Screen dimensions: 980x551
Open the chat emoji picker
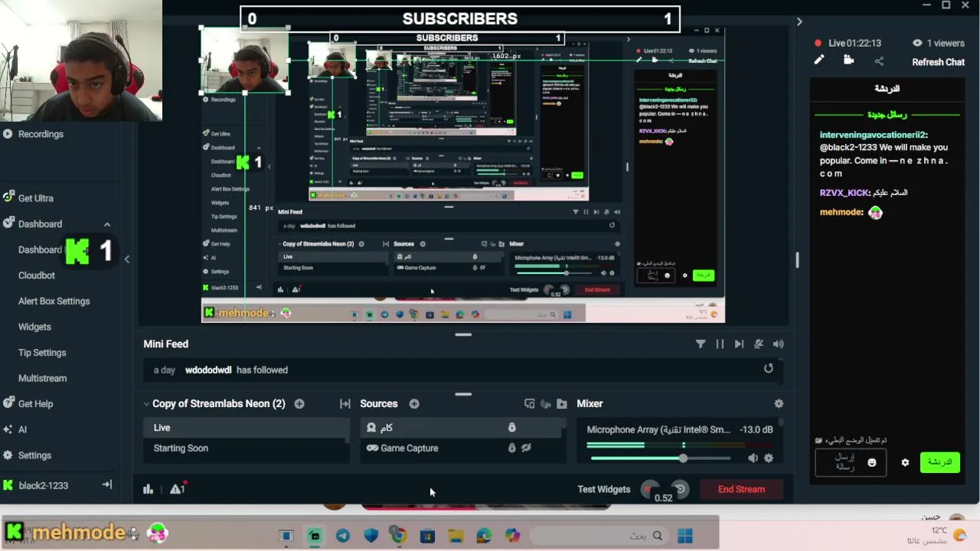tap(872, 462)
